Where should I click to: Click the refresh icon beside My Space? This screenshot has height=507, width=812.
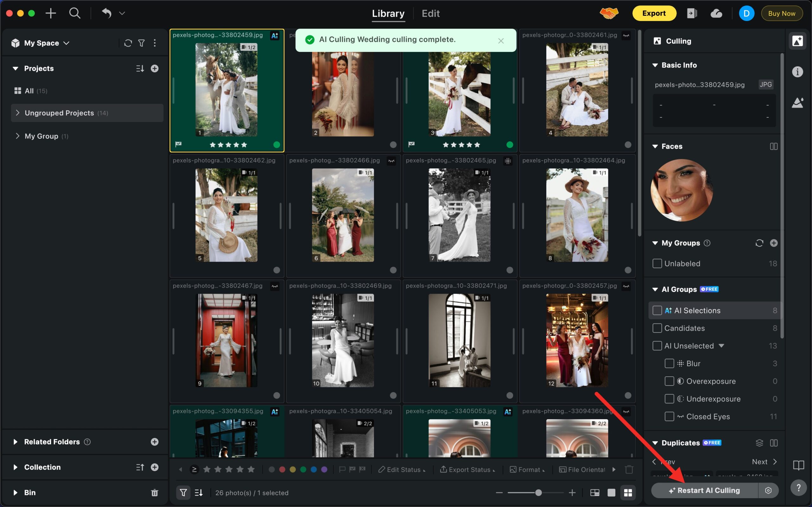[x=128, y=43]
